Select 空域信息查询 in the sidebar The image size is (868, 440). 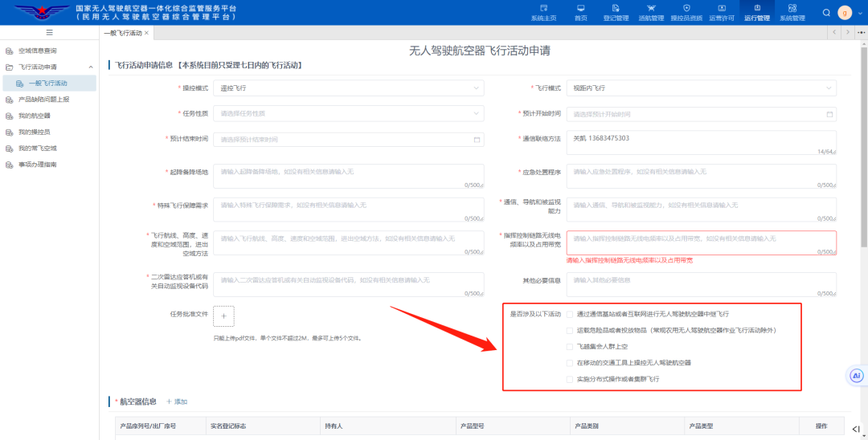point(38,51)
